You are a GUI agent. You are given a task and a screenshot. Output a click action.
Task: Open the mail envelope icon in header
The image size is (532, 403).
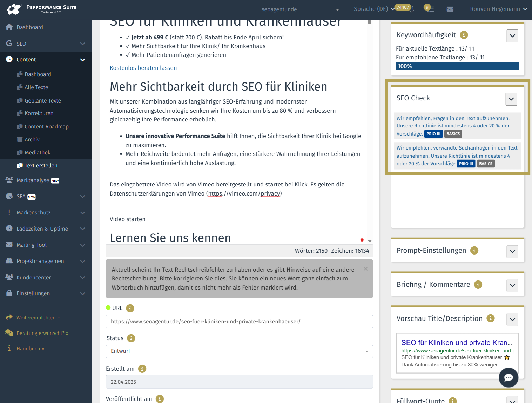click(x=450, y=9)
